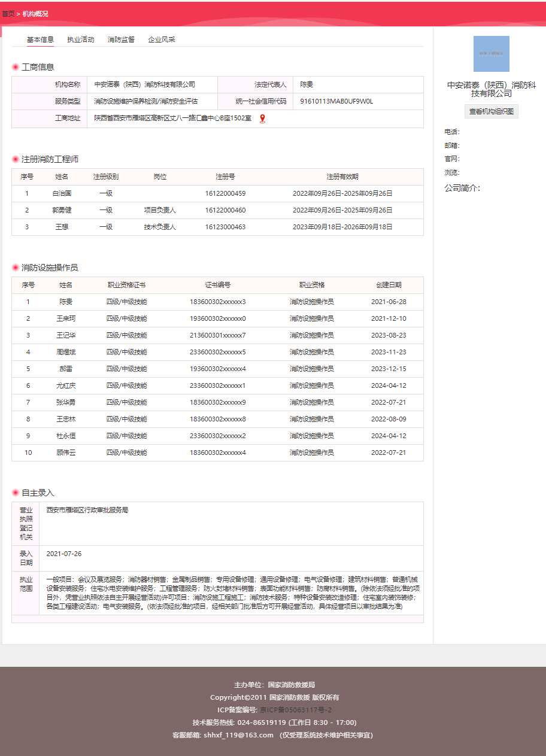Viewport: 546px width, 756px height.
Task: Select operator name 郝雷
Action: (66, 369)
